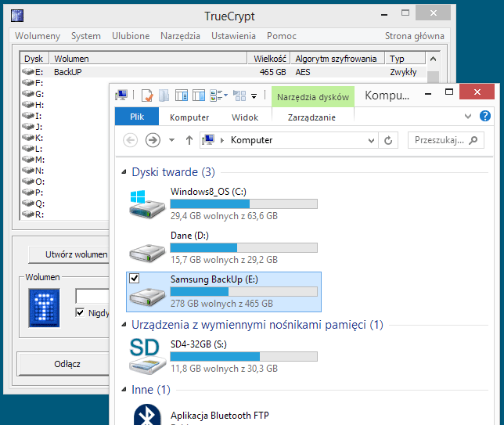Click the volume path field in TrueCrypt
Viewport: 504px width, 425px height.
[x=92, y=296]
